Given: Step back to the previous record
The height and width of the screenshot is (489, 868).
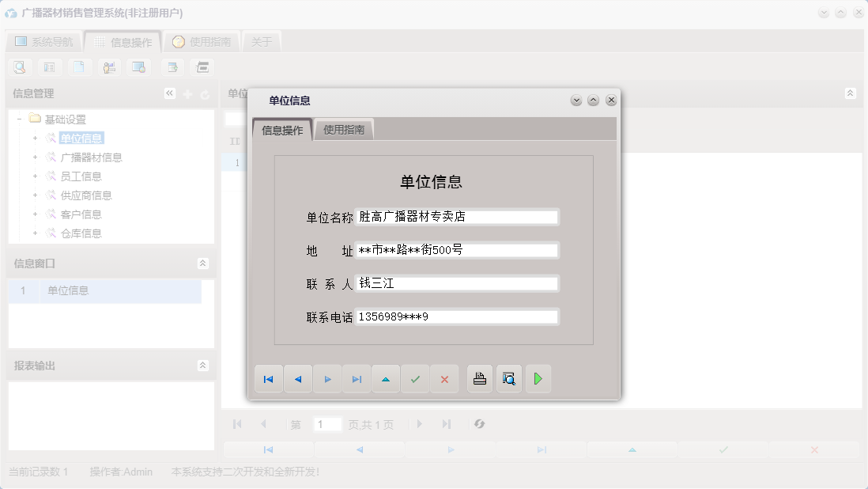Looking at the screenshot, I should [x=298, y=379].
